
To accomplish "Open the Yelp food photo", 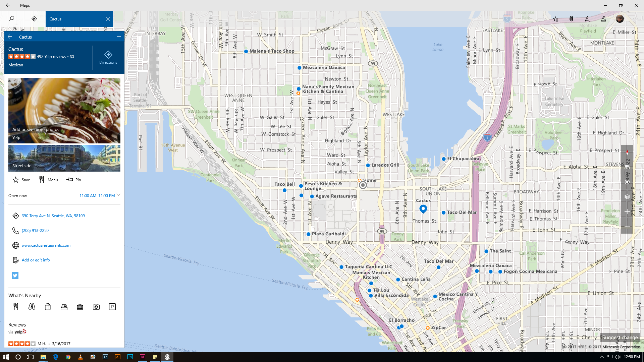I will (64, 111).
